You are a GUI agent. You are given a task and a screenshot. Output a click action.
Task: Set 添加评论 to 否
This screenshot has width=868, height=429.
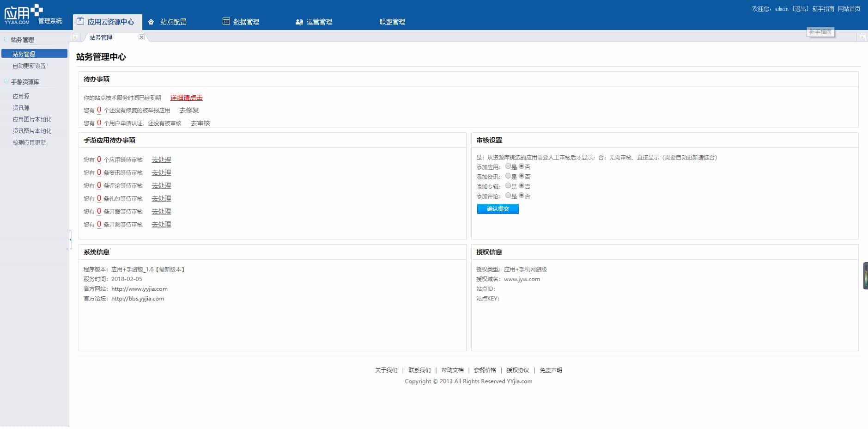522,196
